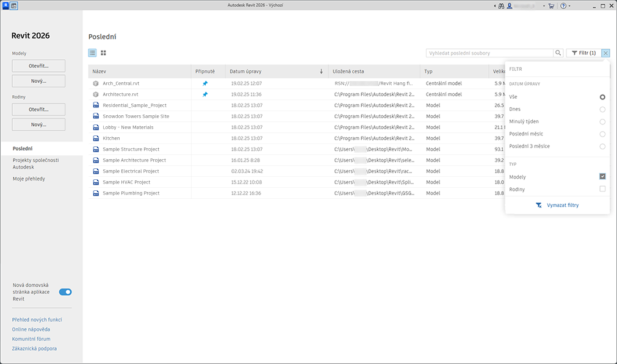Click the user account icon
Image resolution: width=617 pixels, height=364 pixels.
tap(510, 6)
